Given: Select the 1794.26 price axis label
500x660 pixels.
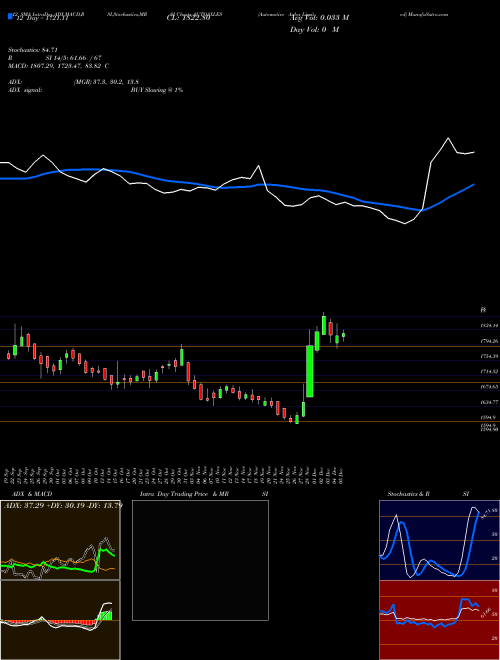Looking at the screenshot, I should (489, 341).
